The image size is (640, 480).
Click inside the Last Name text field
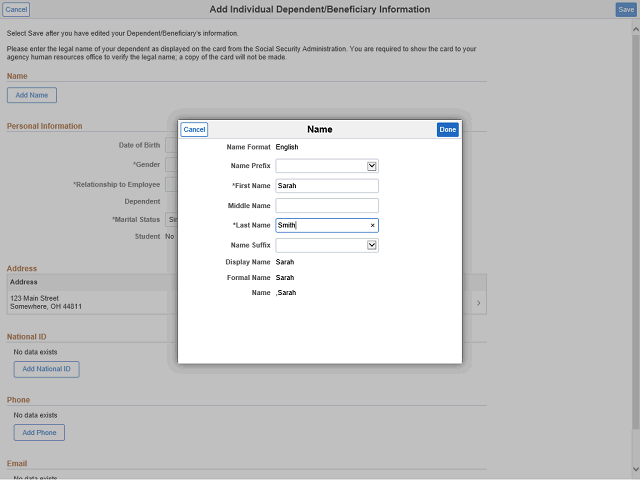click(x=320, y=226)
